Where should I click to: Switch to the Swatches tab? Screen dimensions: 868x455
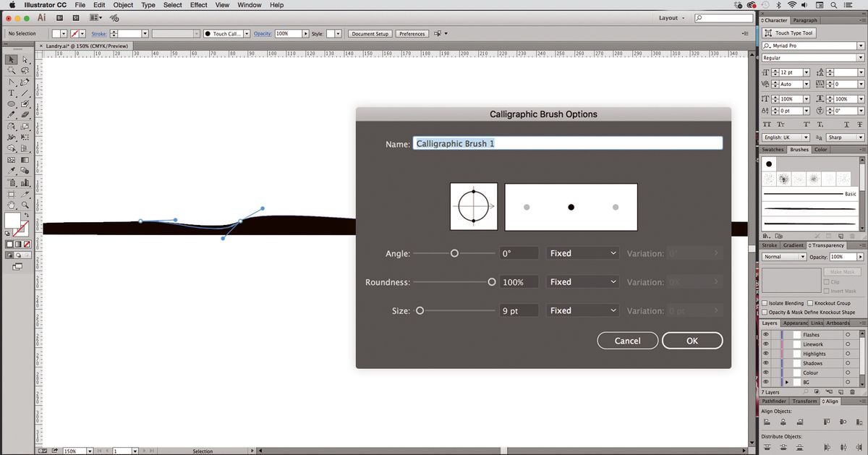pos(773,150)
